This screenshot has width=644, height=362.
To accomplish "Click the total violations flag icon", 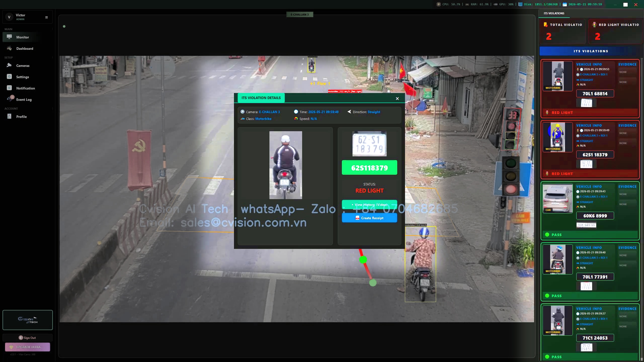I will pyautogui.click(x=545, y=25).
